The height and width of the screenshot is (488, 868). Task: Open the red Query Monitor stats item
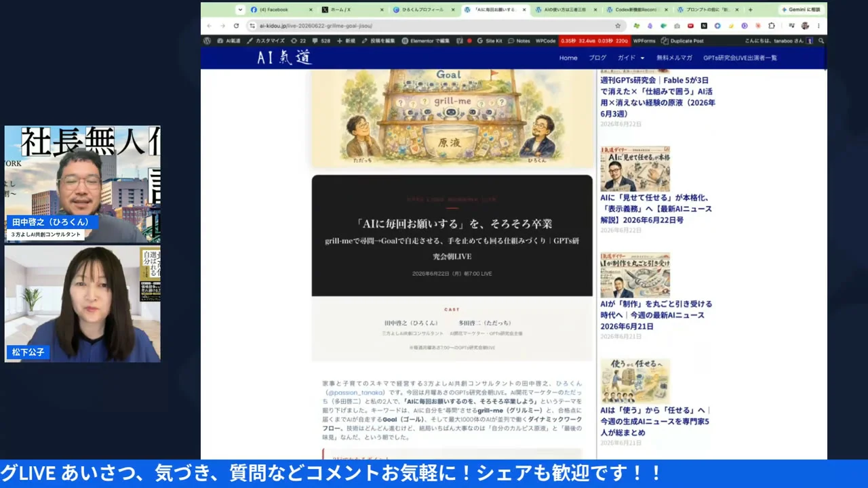coord(594,41)
